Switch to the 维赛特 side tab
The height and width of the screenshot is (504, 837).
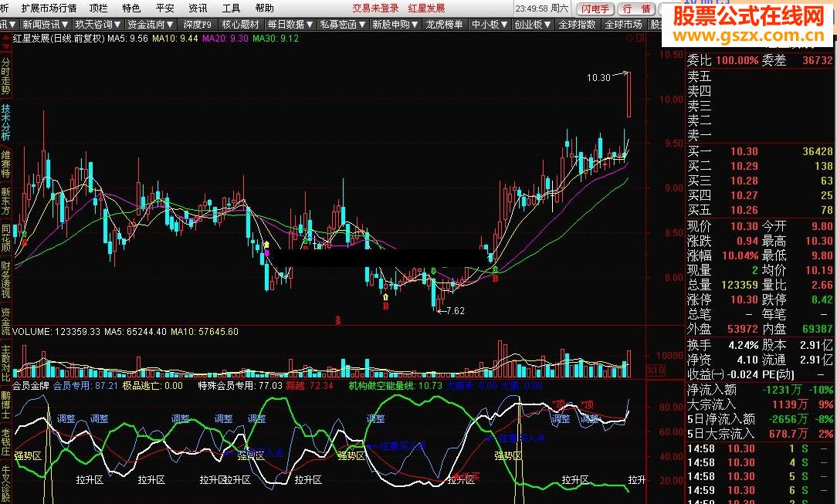pos(5,164)
